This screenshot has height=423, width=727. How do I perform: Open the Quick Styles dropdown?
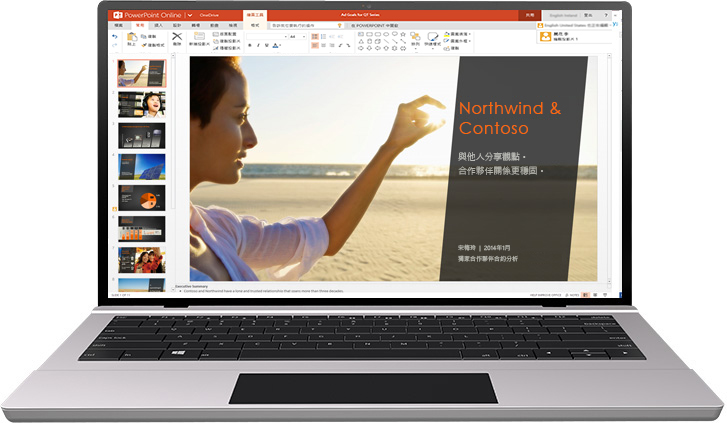click(x=433, y=39)
